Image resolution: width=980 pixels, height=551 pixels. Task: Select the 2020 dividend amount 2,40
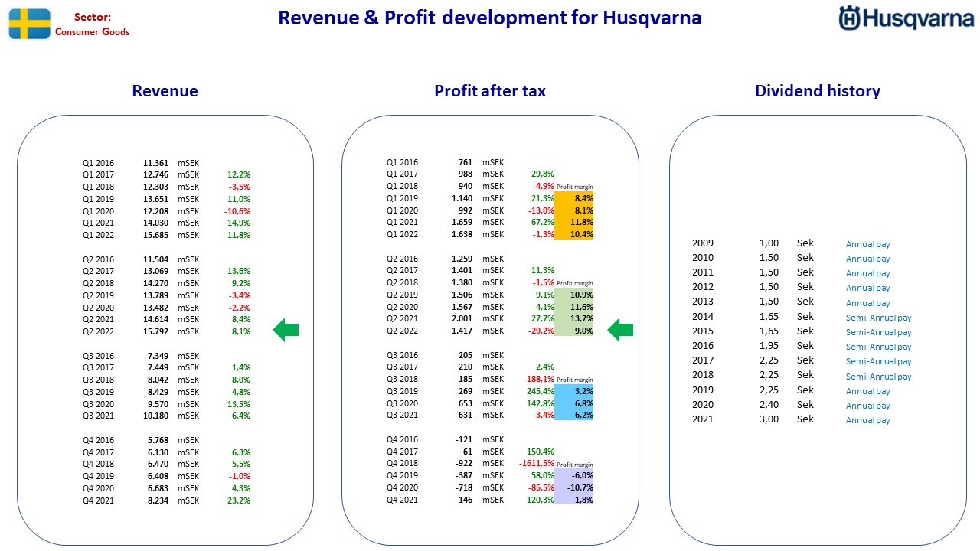(x=769, y=405)
